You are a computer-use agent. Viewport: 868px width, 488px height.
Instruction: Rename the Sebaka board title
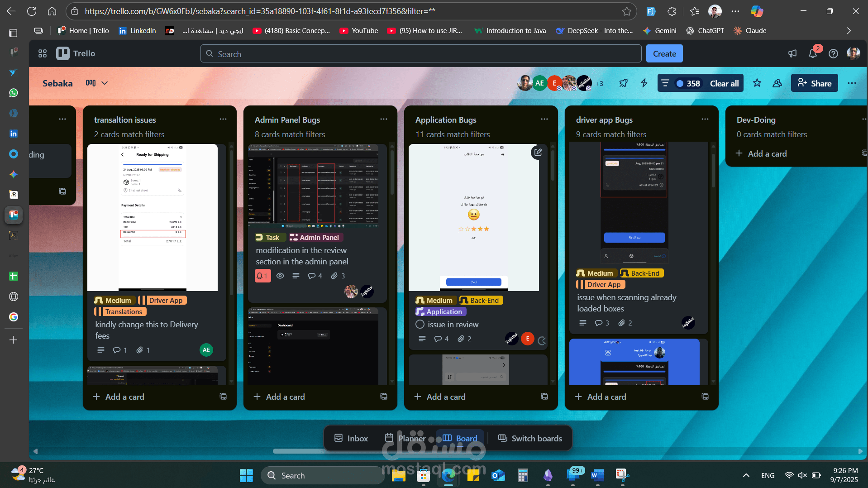(x=57, y=83)
